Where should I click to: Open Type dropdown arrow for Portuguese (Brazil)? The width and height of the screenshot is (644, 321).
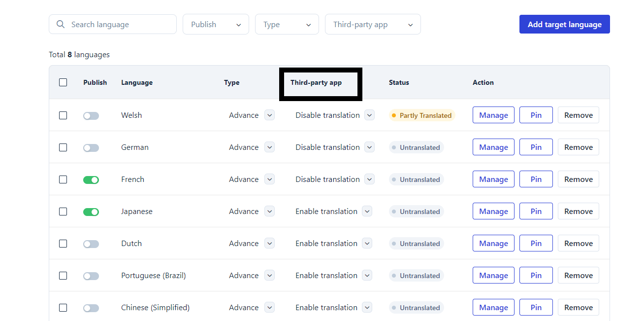pyautogui.click(x=269, y=275)
